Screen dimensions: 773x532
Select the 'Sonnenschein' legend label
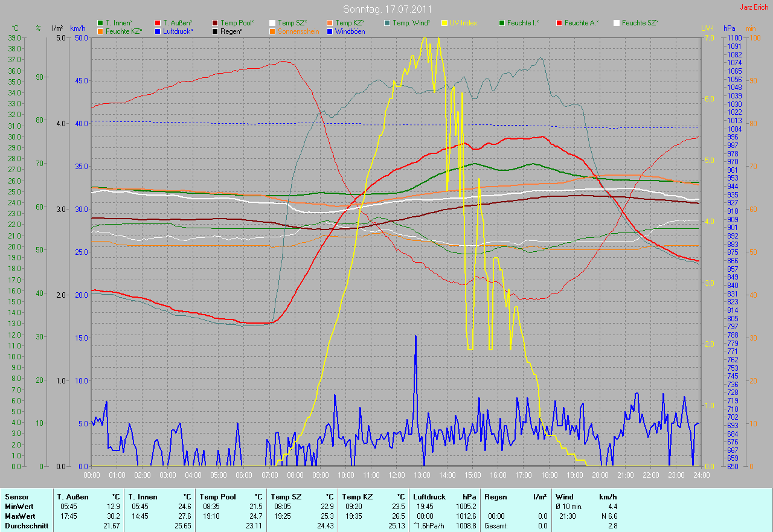coord(298,31)
